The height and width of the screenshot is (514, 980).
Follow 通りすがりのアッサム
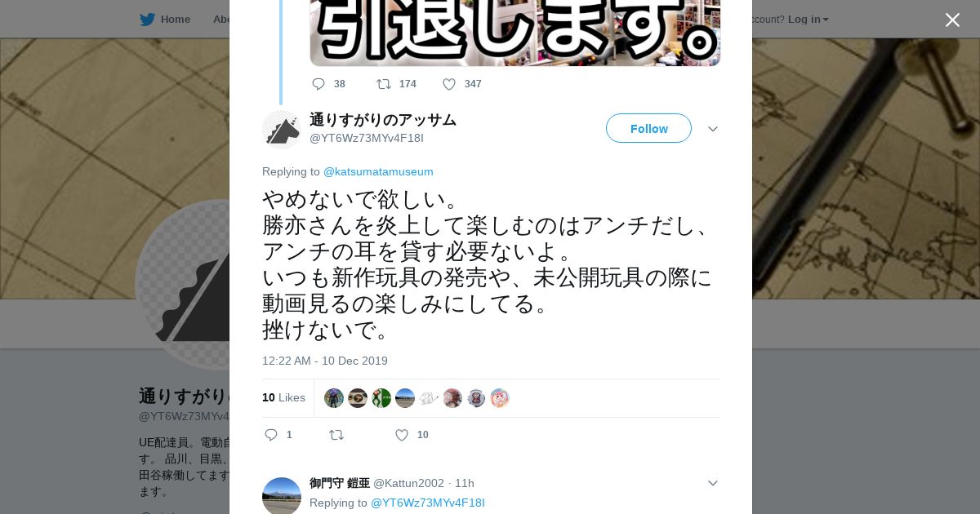(x=648, y=128)
